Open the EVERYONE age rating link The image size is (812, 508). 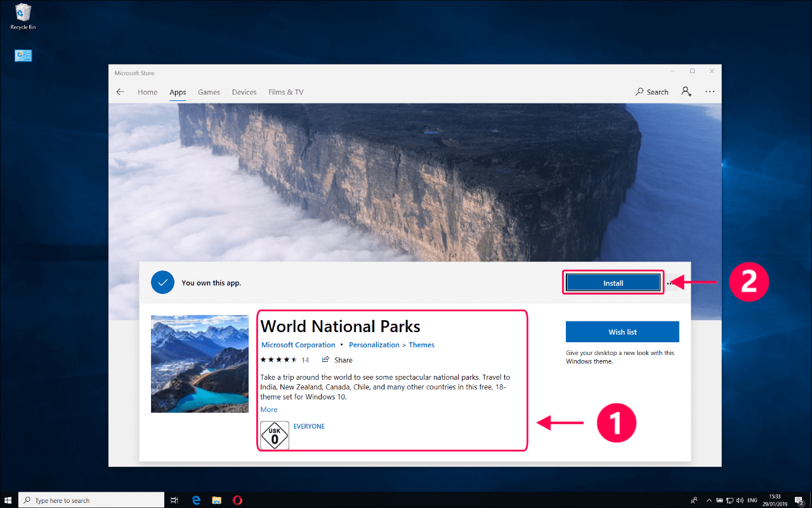[309, 426]
